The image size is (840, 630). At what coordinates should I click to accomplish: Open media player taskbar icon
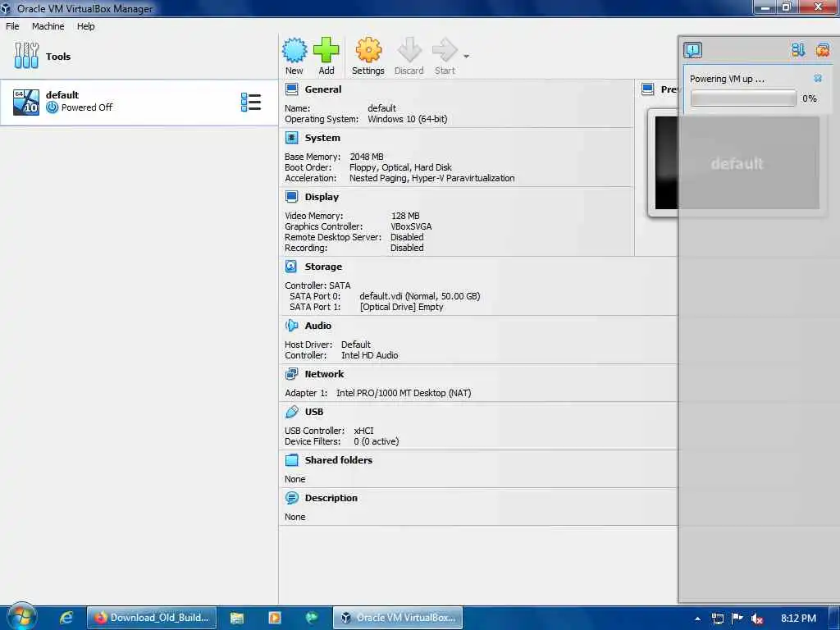coord(274,618)
